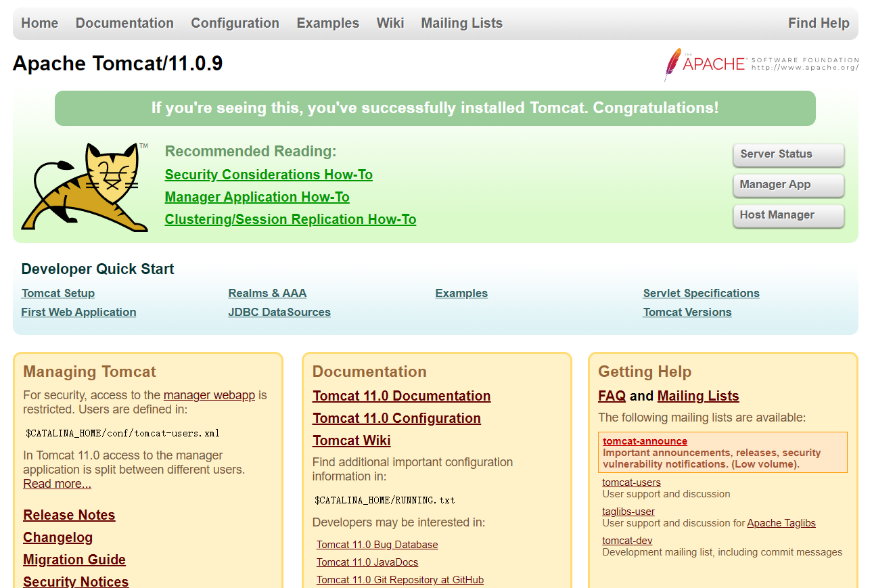Open Tomcat 11.0 Configuration link
Screen dimensions: 872x588
[x=396, y=418]
